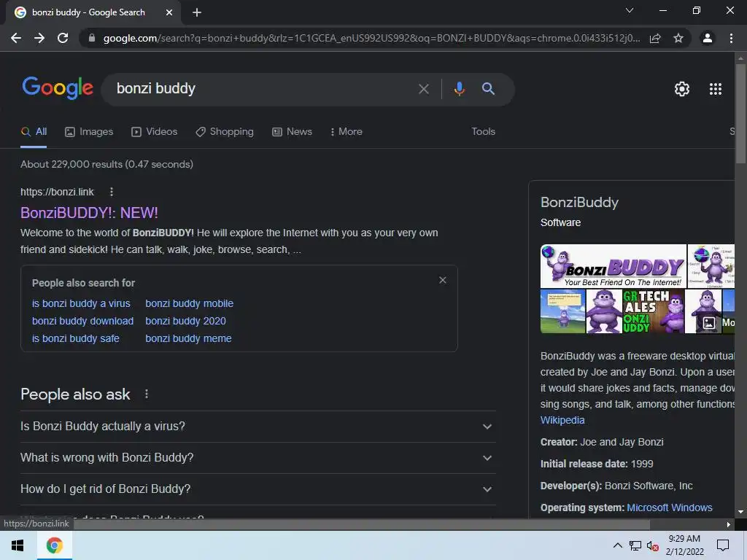Search 'is bonzi buddy a virus'

pyautogui.click(x=81, y=303)
